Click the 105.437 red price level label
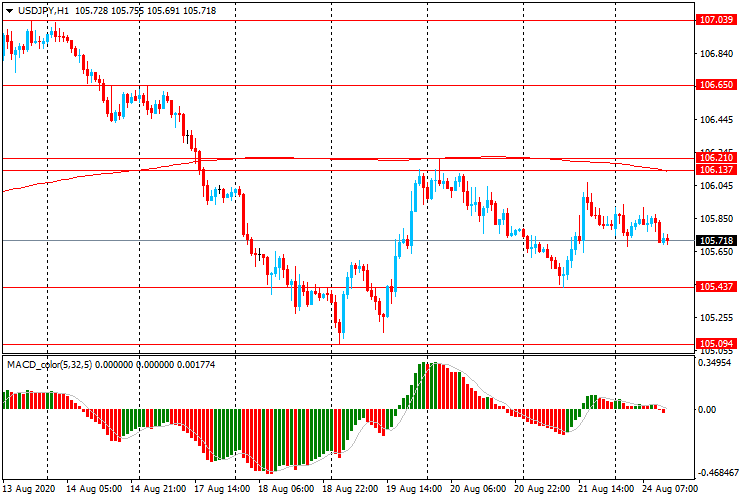The image size is (740, 500). pos(716,287)
